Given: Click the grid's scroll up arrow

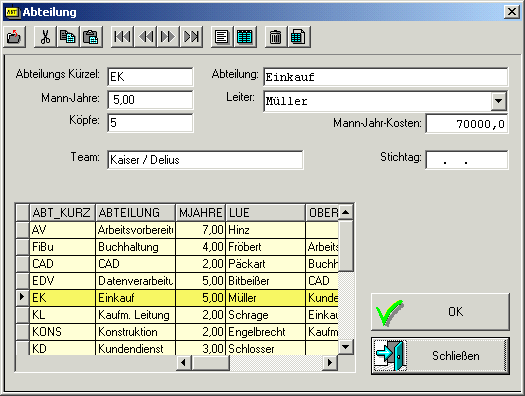Looking at the screenshot, I should [346, 212].
